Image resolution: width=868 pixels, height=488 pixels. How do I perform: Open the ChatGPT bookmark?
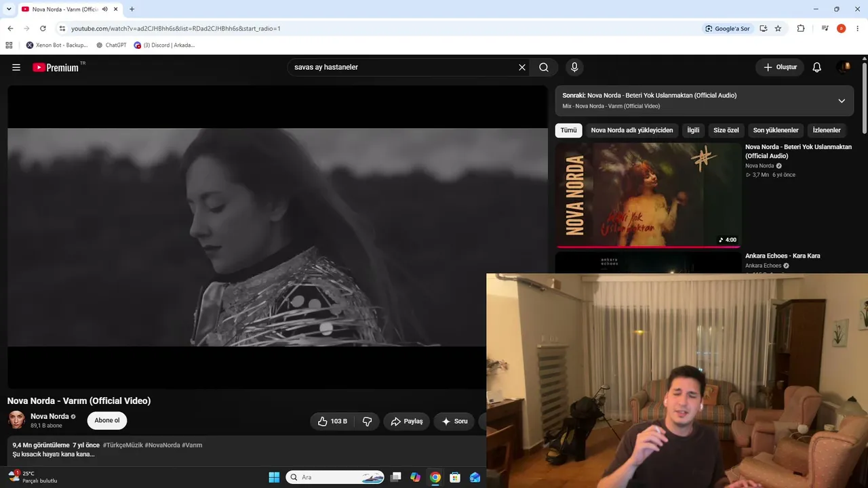point(111,45)
